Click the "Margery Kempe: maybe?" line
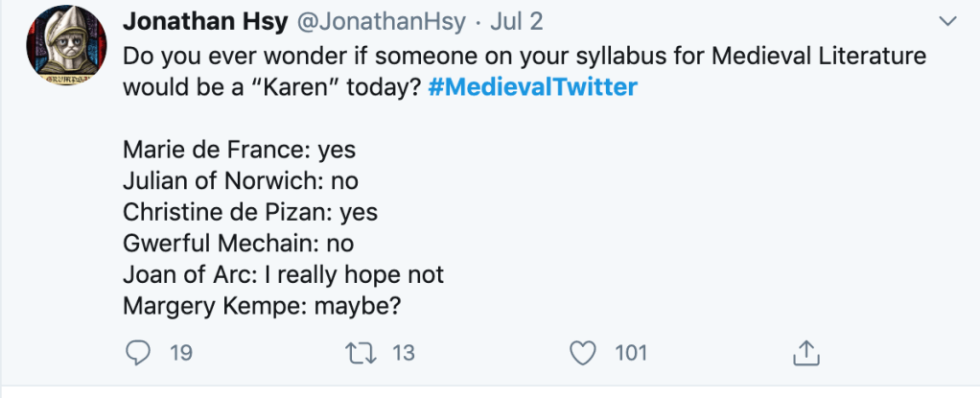980x398 pixels. coord(267,305)
